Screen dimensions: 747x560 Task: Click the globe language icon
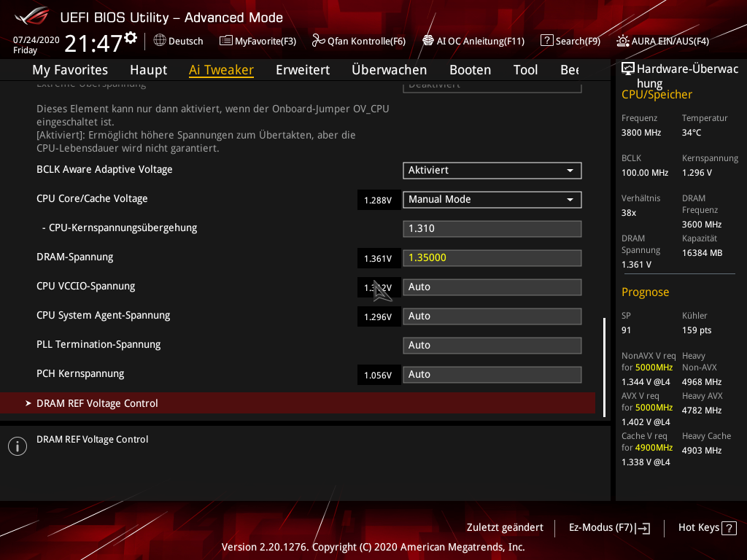[160, 41]
